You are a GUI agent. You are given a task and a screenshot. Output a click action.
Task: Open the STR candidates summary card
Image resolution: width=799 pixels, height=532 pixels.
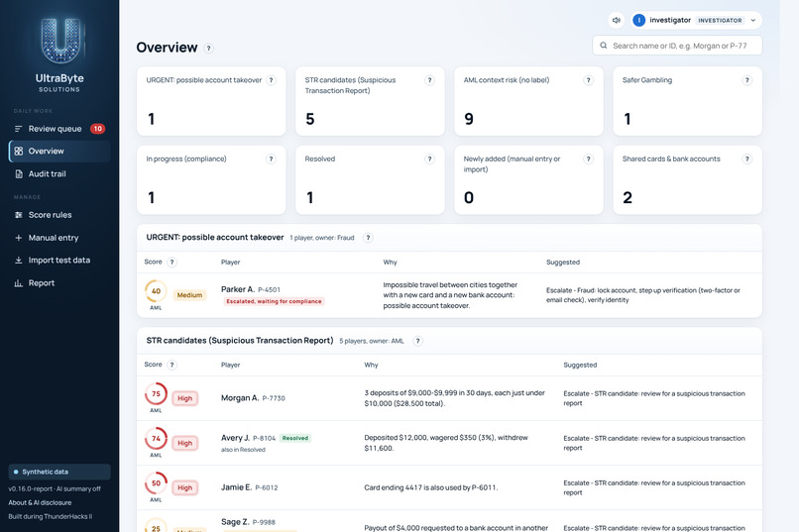pyautogui.click(x=370, y=101)
